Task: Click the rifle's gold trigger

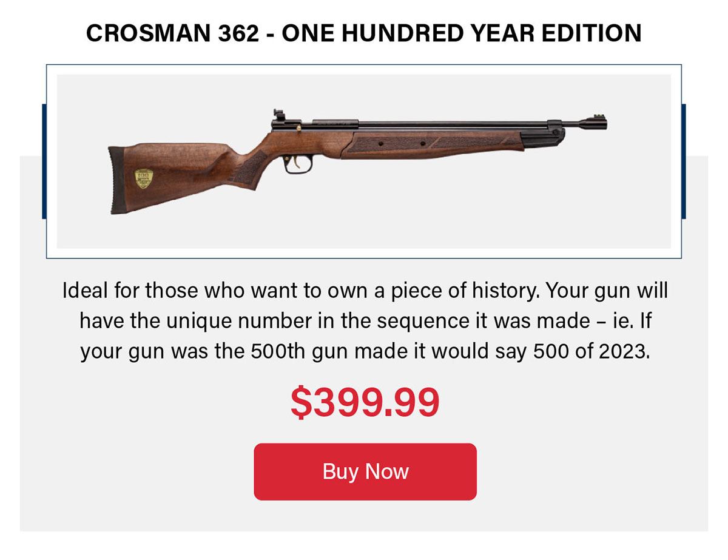Action: [x=296, y=163]
